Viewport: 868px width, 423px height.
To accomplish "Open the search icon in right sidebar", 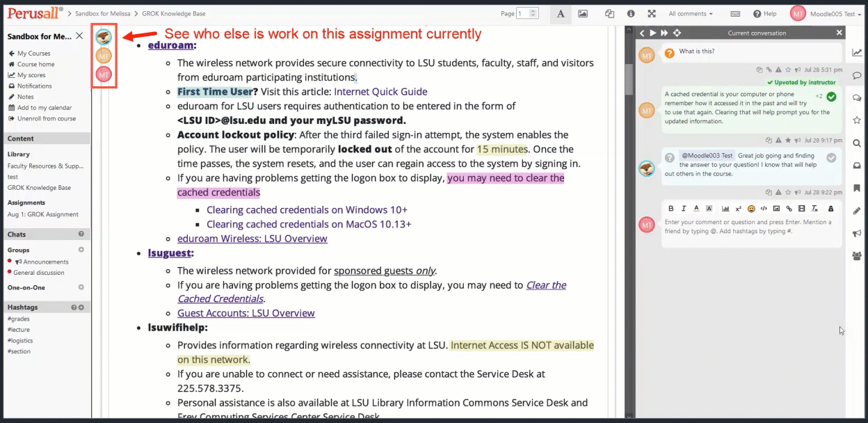I will pos(857,143).
